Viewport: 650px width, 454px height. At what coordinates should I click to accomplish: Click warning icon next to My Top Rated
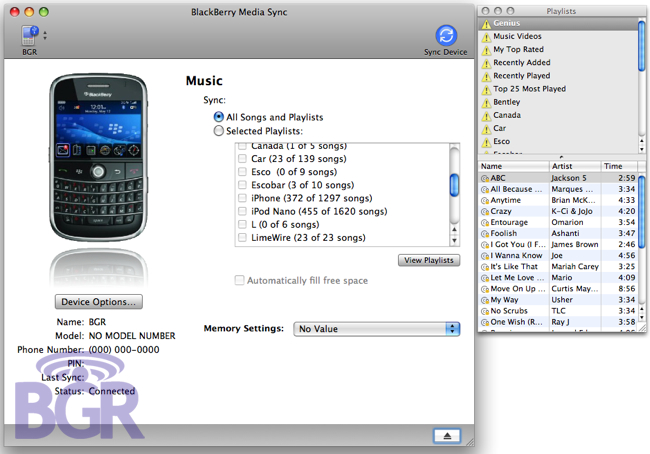pyautogui.click(x=486, y=51)
